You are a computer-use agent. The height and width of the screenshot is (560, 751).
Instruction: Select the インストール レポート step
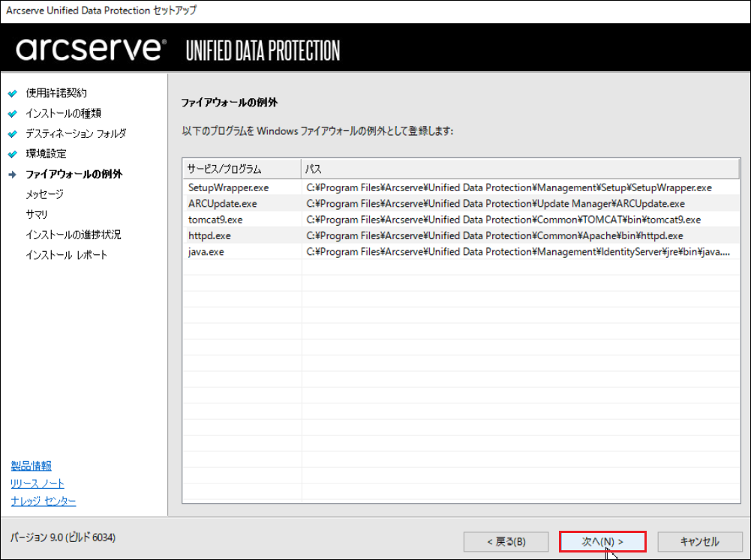pos(67,255)
